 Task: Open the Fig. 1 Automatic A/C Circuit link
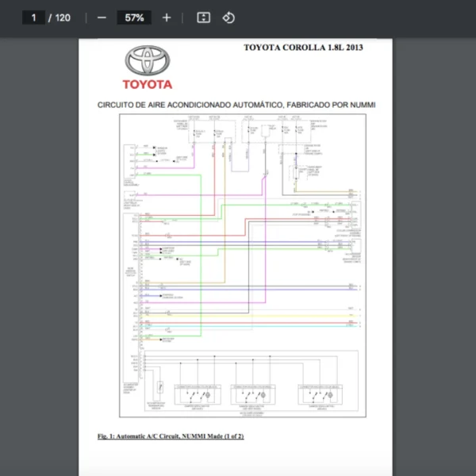point(170,436)
